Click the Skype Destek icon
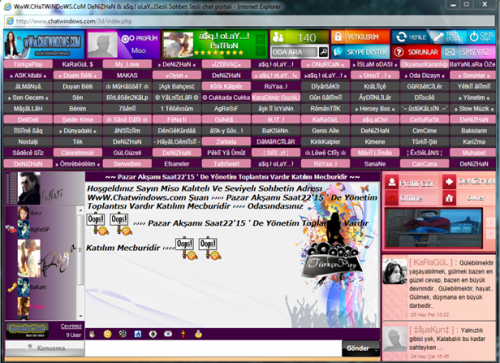 (338, 52)
